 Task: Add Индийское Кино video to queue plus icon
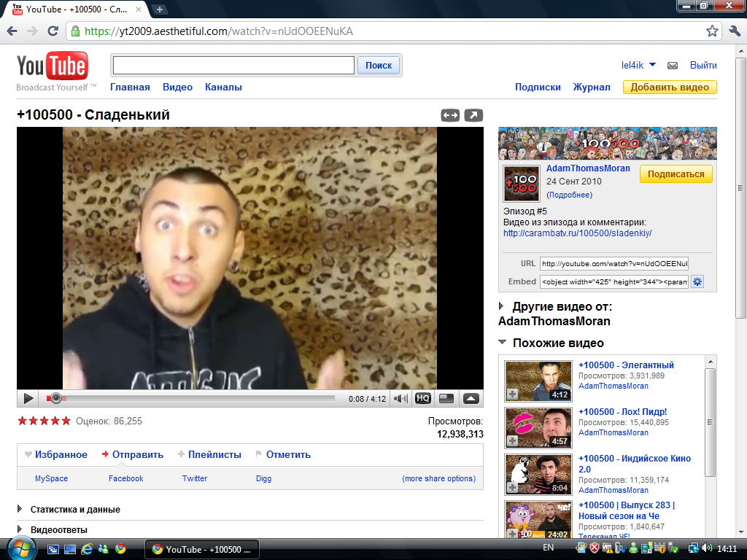point(513,488)
